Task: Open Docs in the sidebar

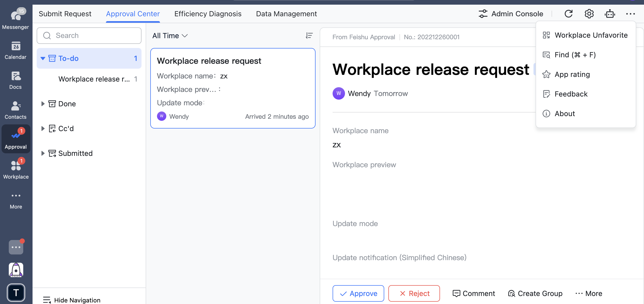Action: (15, 80)
